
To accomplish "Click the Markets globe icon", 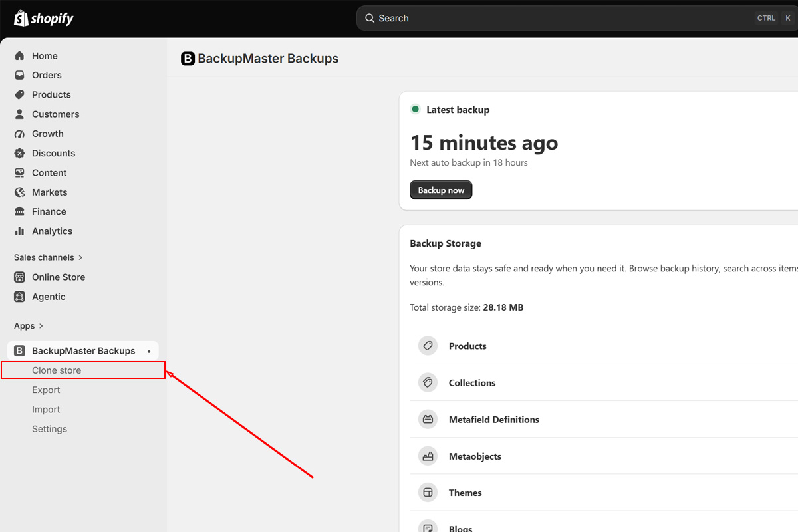I will (x=19, y=192).
